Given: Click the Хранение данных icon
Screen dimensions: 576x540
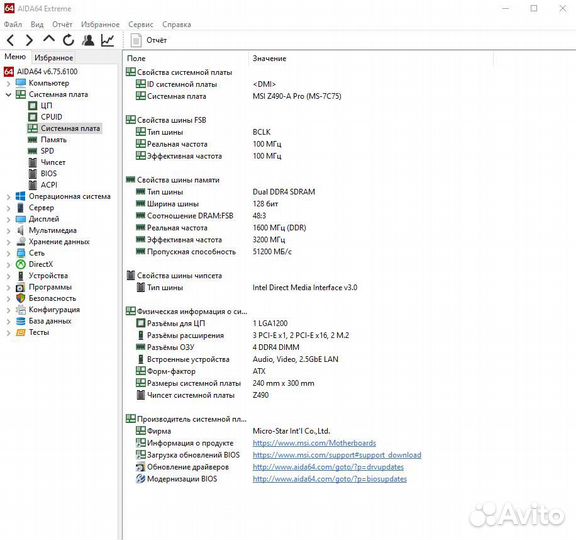Looking at the screenshot, I should coord(21,242).
